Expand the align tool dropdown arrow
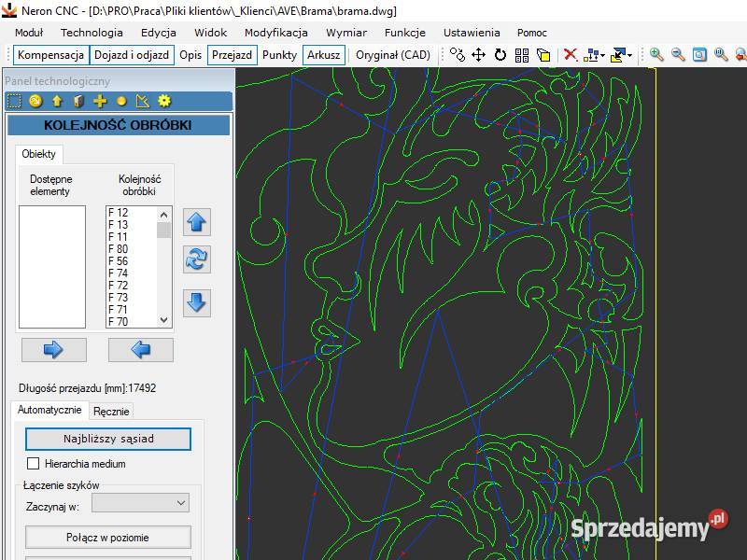Screen dimensions: 747x560 pyautogui.click(x=601, y=56)
